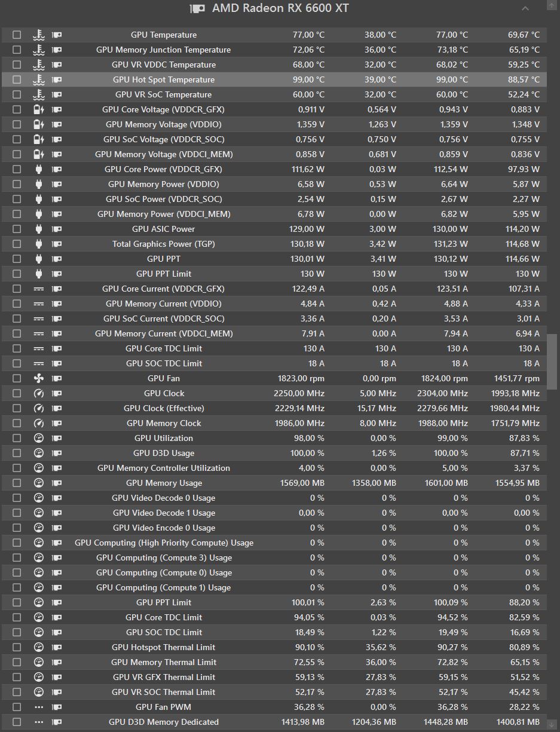
Task: Check the GPU ASIC Power row checkbox
Action: [x=17, y=229]
